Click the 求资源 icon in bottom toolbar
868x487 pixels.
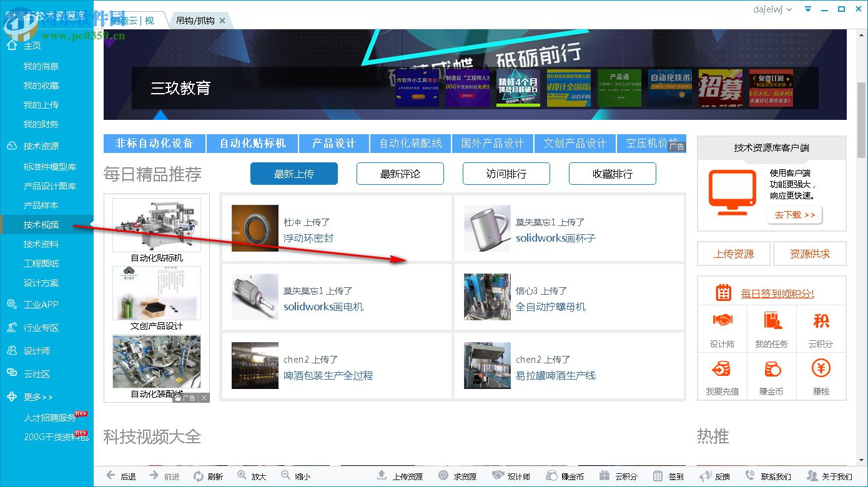tap(443, 475)
